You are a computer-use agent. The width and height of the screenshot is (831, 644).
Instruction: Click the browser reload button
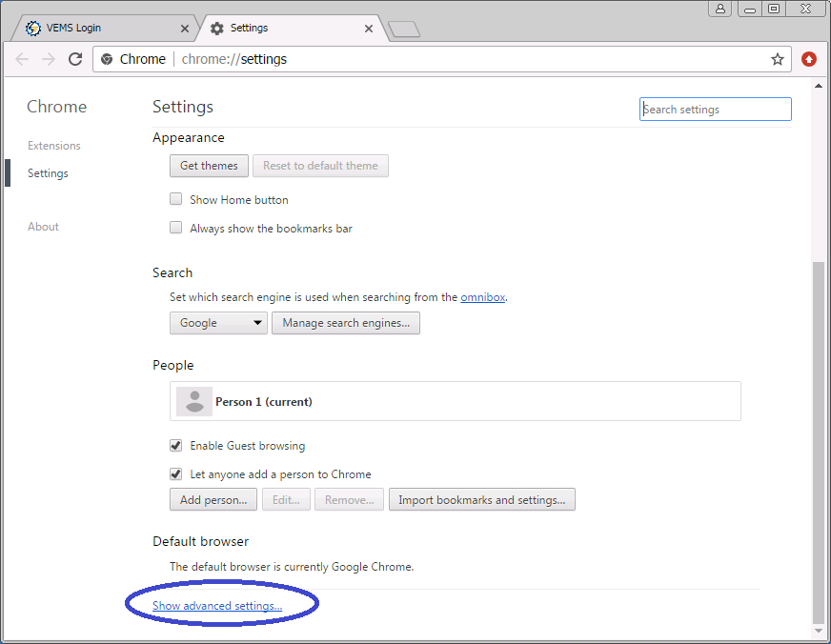pyautogui.click(x=75, y=59)
